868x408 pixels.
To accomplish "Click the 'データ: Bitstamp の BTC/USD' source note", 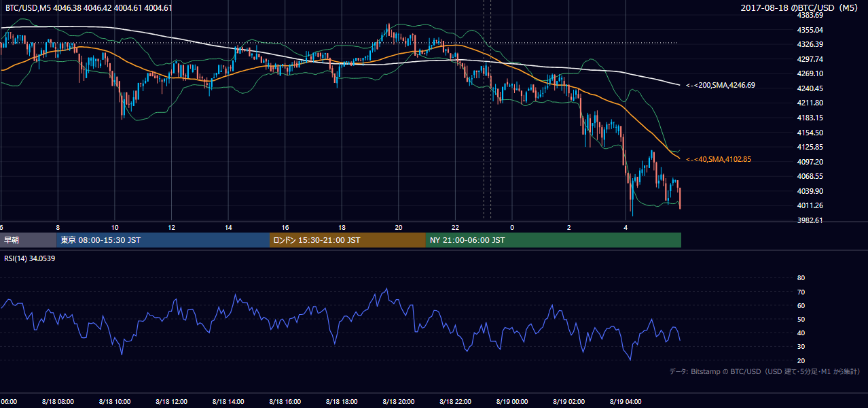I will [x=765, y=371].
